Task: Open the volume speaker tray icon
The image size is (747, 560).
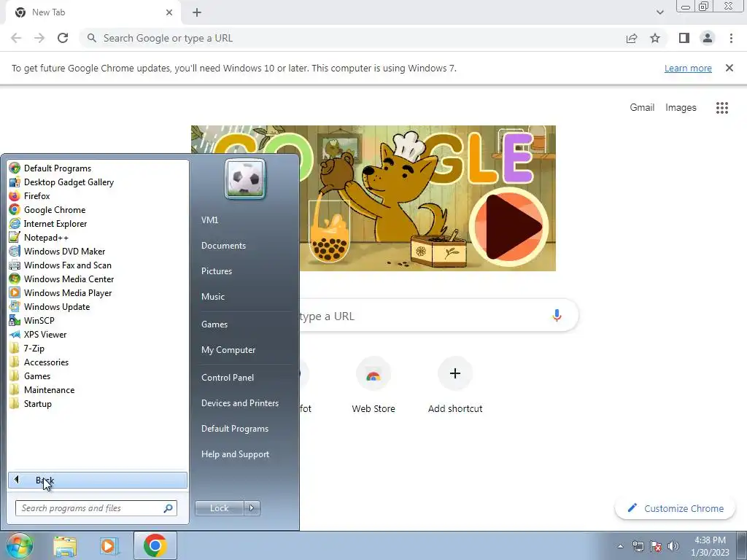Action: [x=673, y=546]
